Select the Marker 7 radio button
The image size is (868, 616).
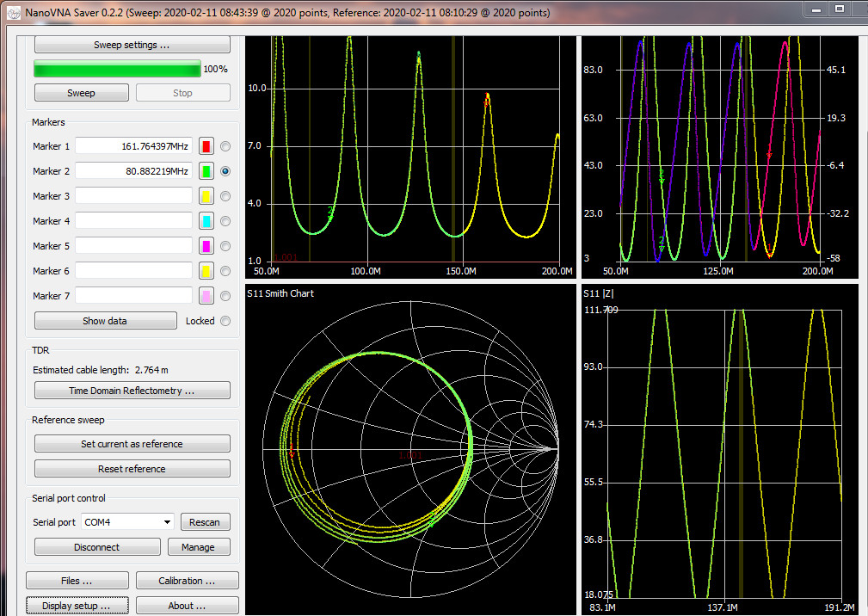[x=225, y=296]
